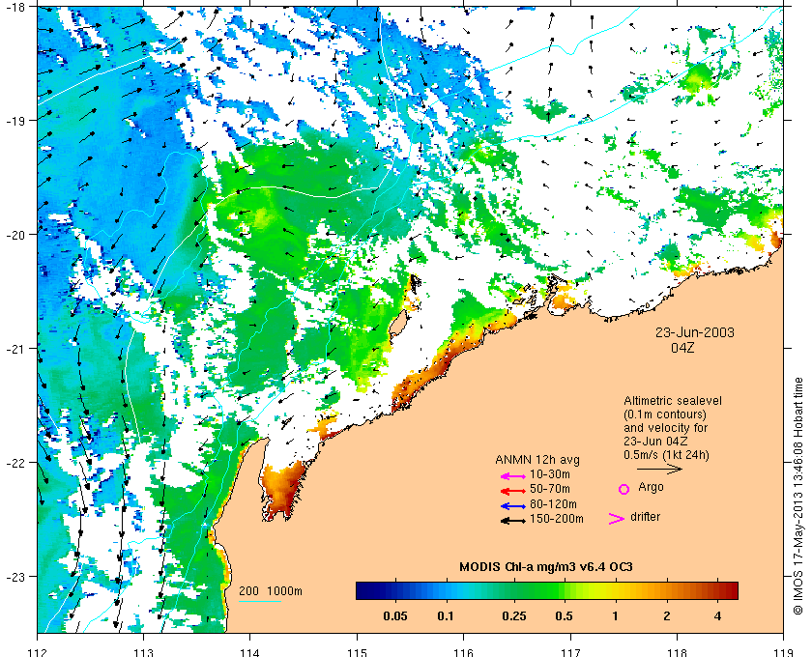This screenshot has height=657, width=812.
Task: Click the '113' longitude axis label
Action: tap(143, 652)
